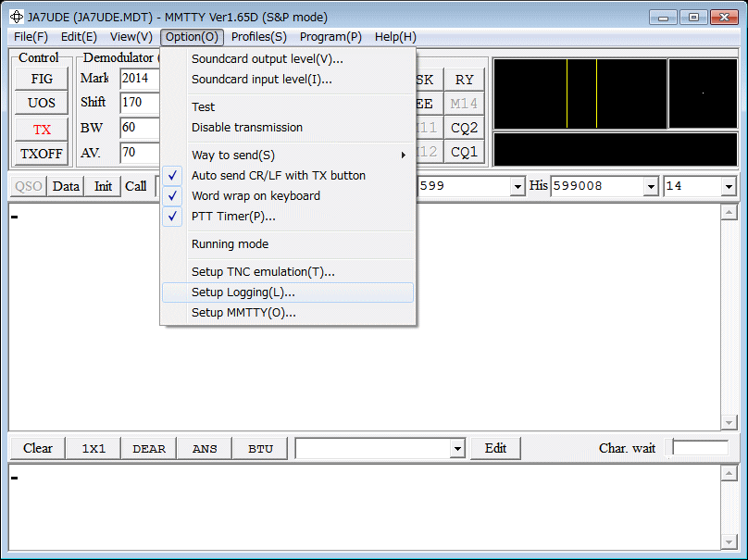Click the CQ2 macro button
This screenshot has width=748, height=560.
[464, 128]
